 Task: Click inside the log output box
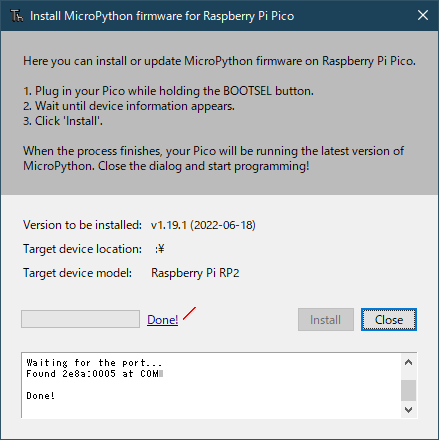point(211,385)
